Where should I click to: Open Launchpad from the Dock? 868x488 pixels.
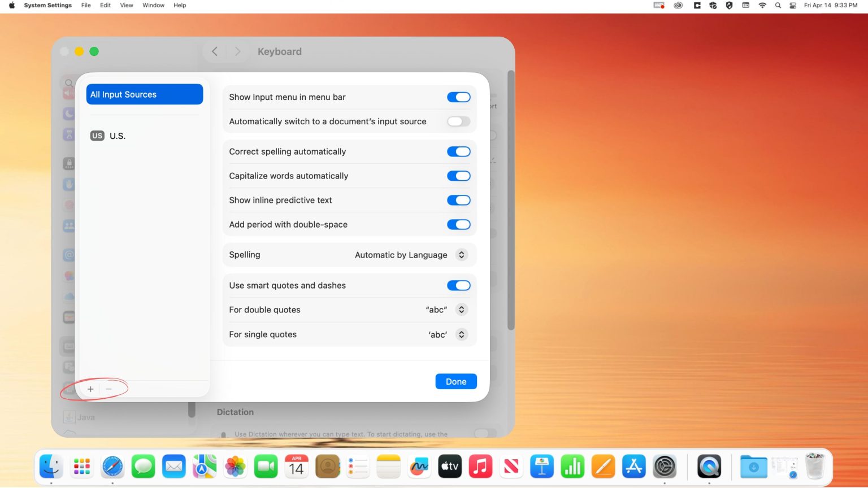(x=81, y=467)
